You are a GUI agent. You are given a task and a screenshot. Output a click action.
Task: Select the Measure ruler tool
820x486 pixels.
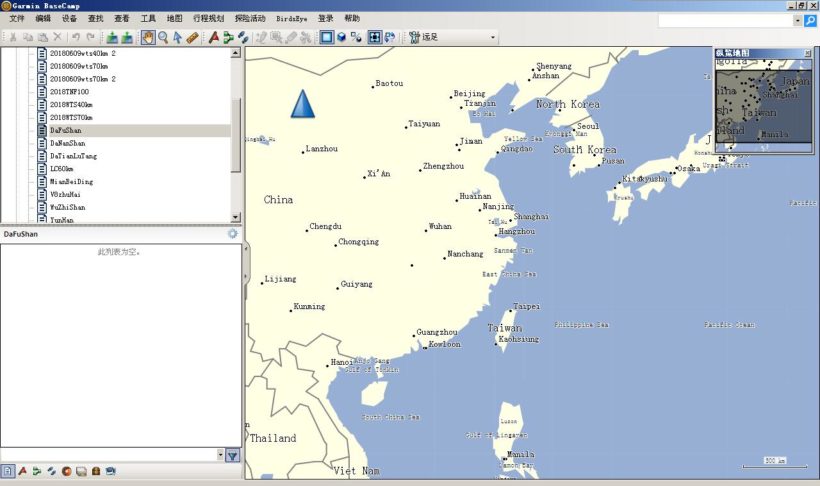click(x=192, y=37)
